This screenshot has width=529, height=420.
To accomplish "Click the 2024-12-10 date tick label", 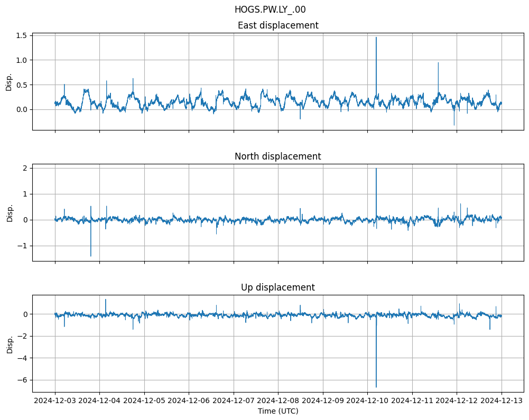I will [x=367, y=401].
